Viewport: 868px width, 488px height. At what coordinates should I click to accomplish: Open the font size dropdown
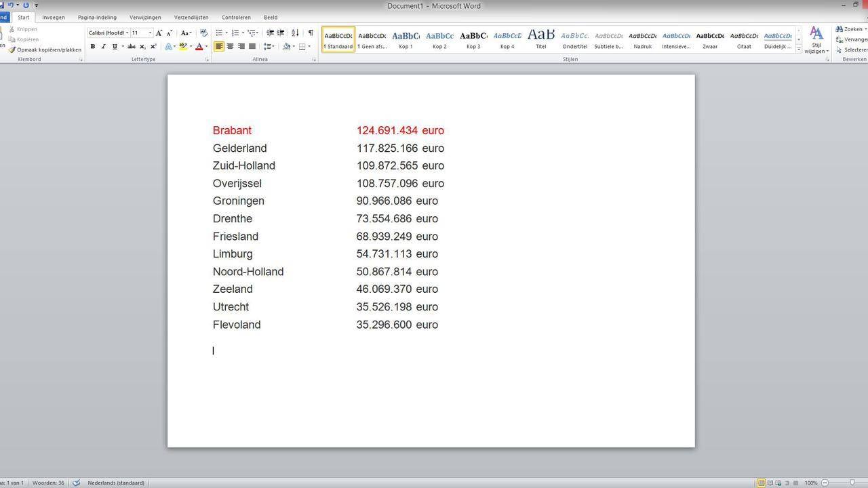click(150, 33)
